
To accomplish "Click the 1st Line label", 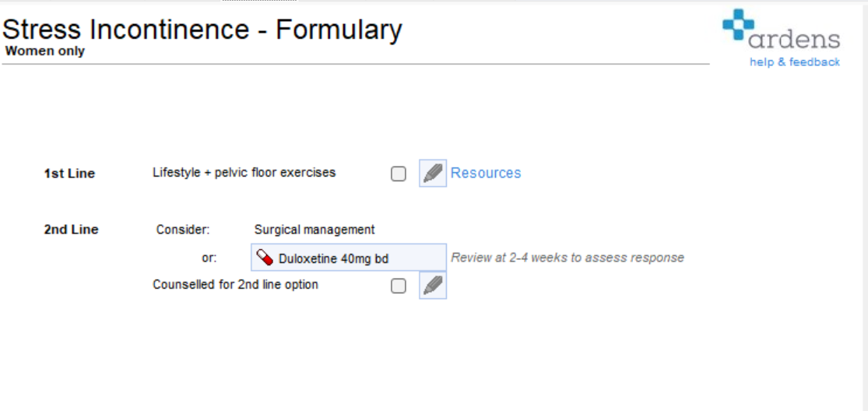I will tap(69, 174).
